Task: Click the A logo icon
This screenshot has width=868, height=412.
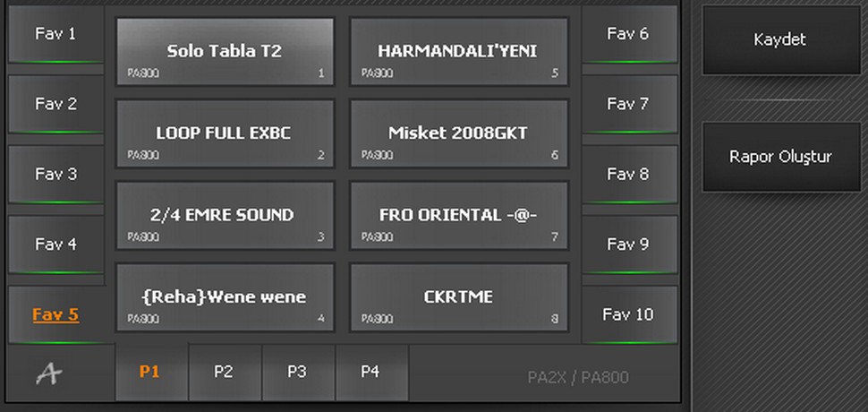Action: tap(49, 376)
